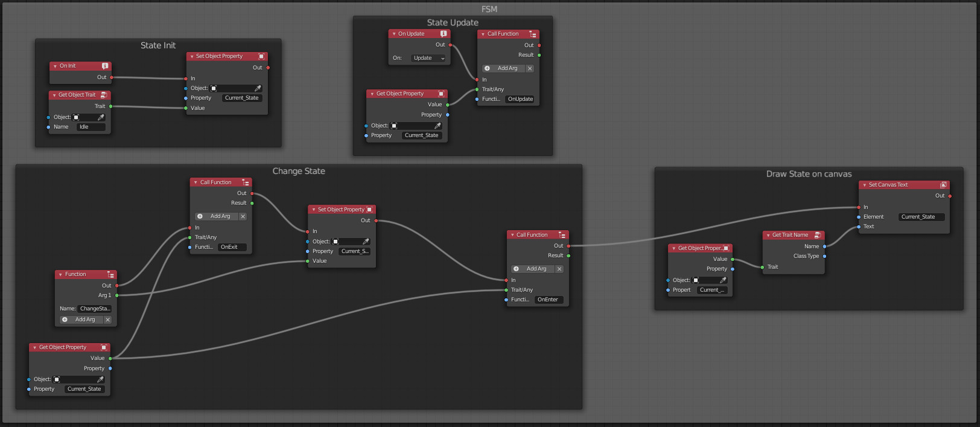Click Change State Get Object Property header icon

click(x=104, y=347)
